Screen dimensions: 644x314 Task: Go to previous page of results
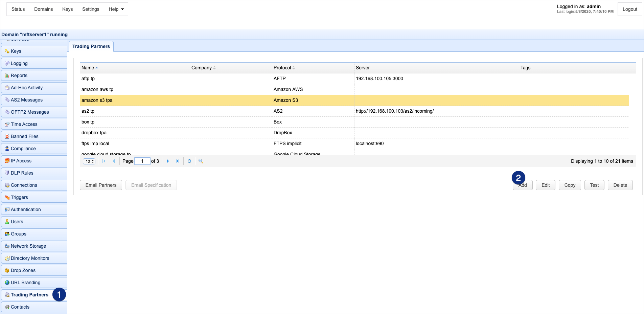pyautogui.click(x=114, y=161)
